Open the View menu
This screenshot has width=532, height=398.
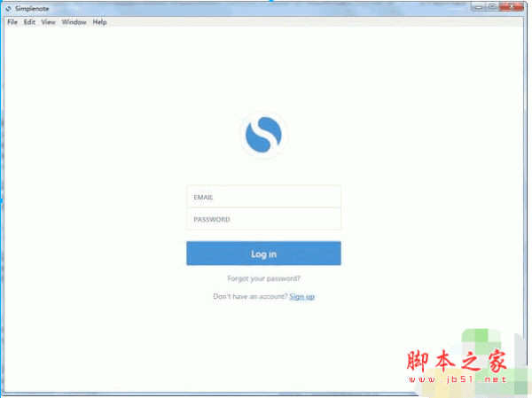[48, 22]
